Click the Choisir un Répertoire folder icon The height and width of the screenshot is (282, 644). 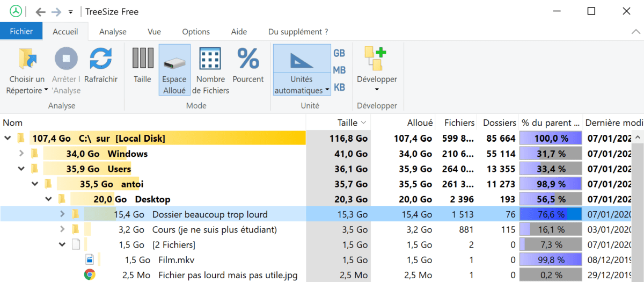pyautogui.click(x=27, y=59)
